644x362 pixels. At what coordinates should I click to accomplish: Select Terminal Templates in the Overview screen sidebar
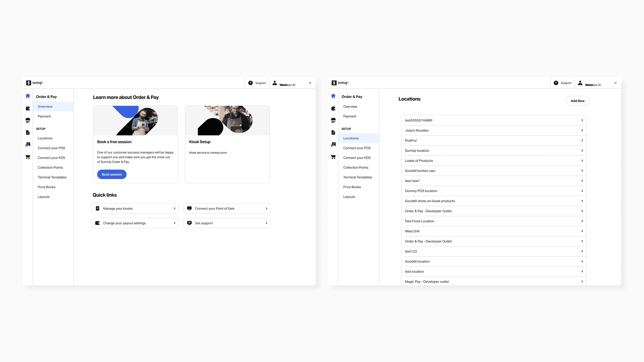tap(52, 177)
